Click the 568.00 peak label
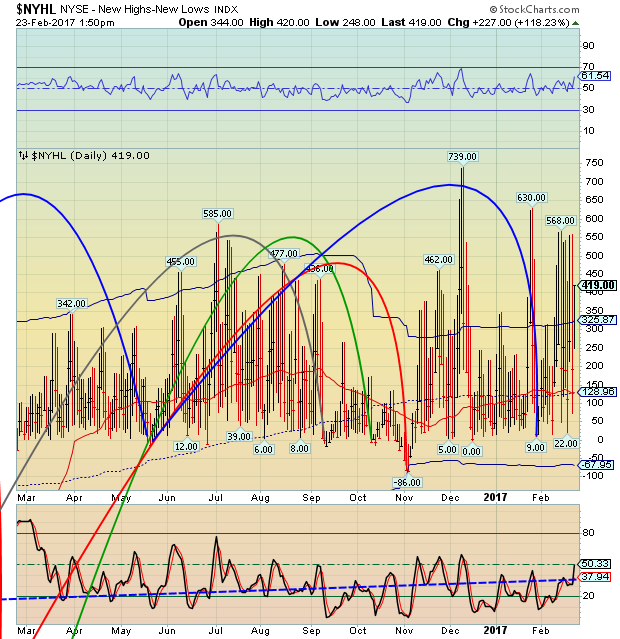 tap(560, 220)
